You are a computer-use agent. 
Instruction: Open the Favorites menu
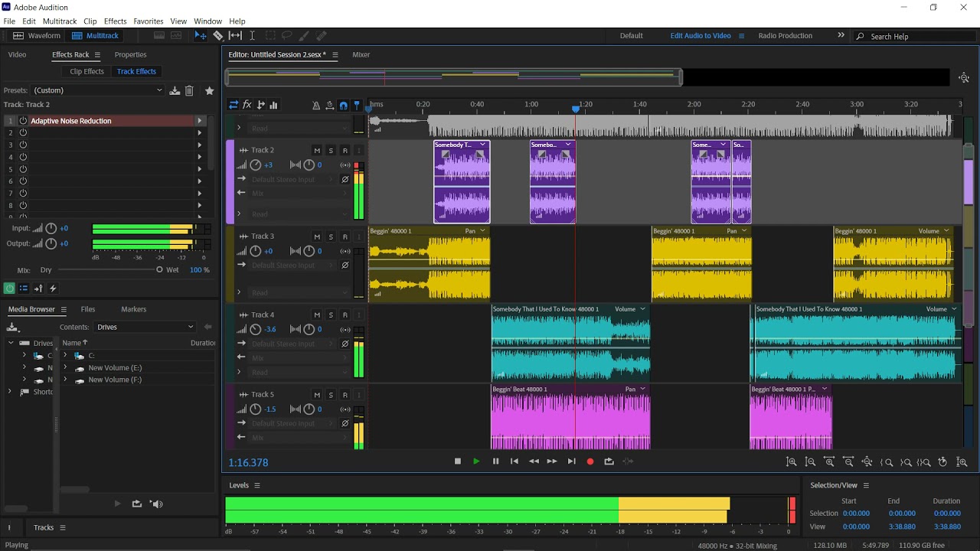(149, 21)
